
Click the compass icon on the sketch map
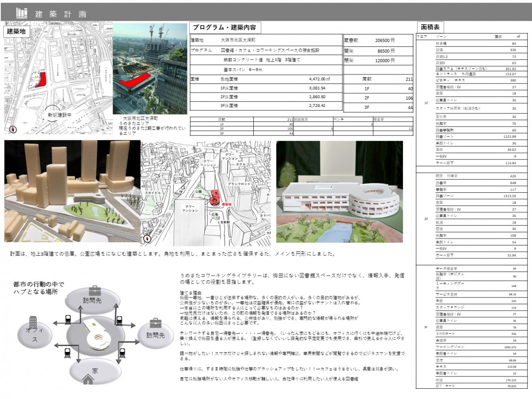click(147, 239)
